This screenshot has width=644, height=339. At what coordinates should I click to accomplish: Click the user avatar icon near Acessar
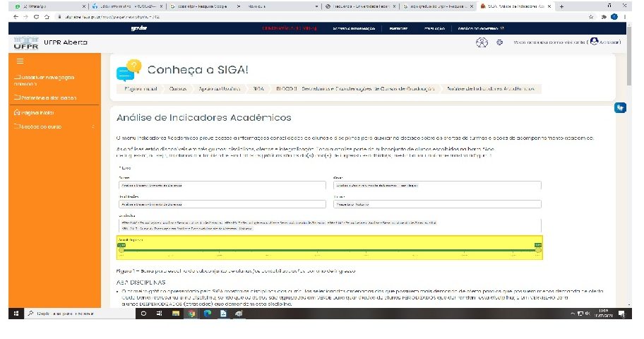(594, 42)
